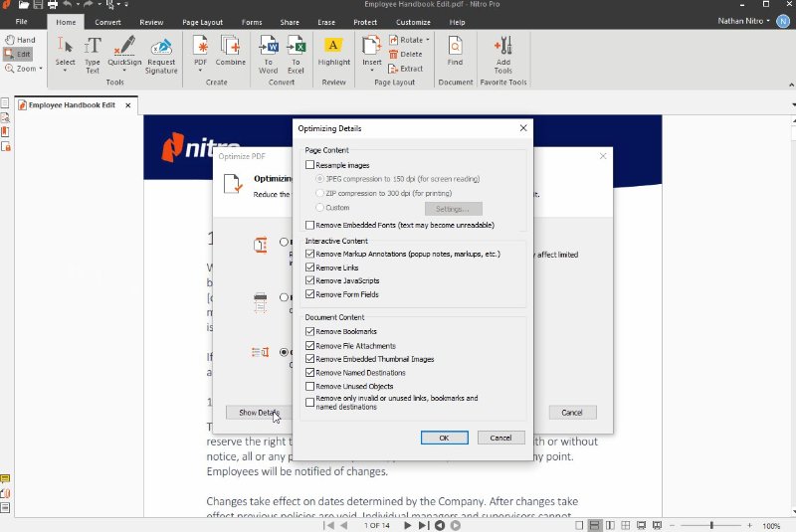This screenshot has height=532, width=796.
Task: Open the Rotate dropdown
Action: [x=428, y=40]
